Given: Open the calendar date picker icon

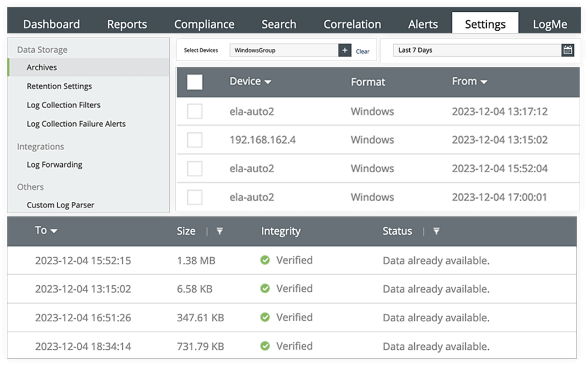Looking at the screenshot, I should point(568,50).
